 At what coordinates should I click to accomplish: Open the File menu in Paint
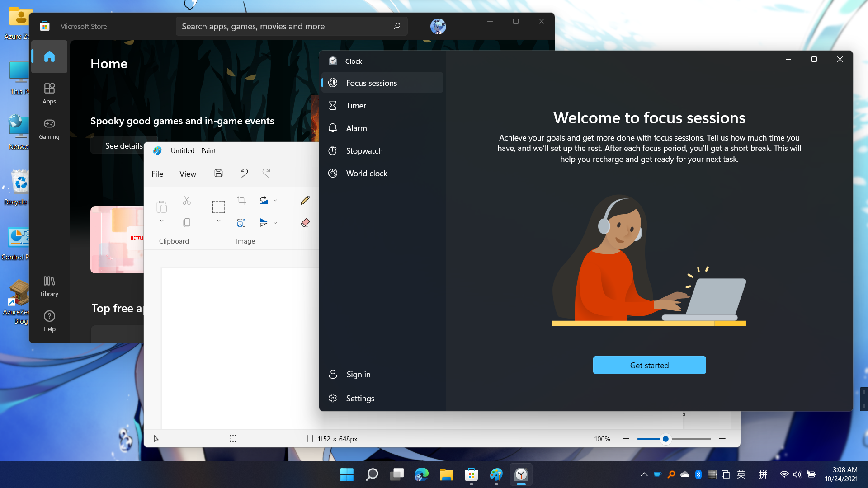157,174
